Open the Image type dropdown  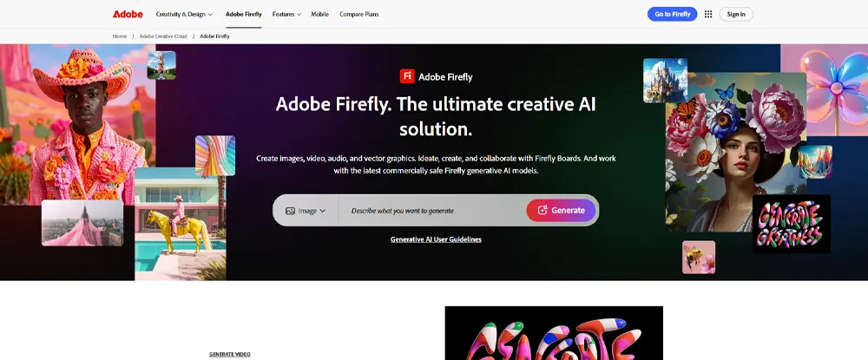306,211
